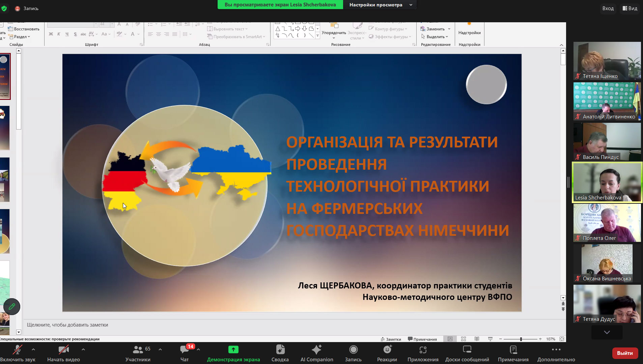Click the Sign in (Вход) button
Image resolution: width=643 pixels, height=364 pixels.
click(608, 8)
